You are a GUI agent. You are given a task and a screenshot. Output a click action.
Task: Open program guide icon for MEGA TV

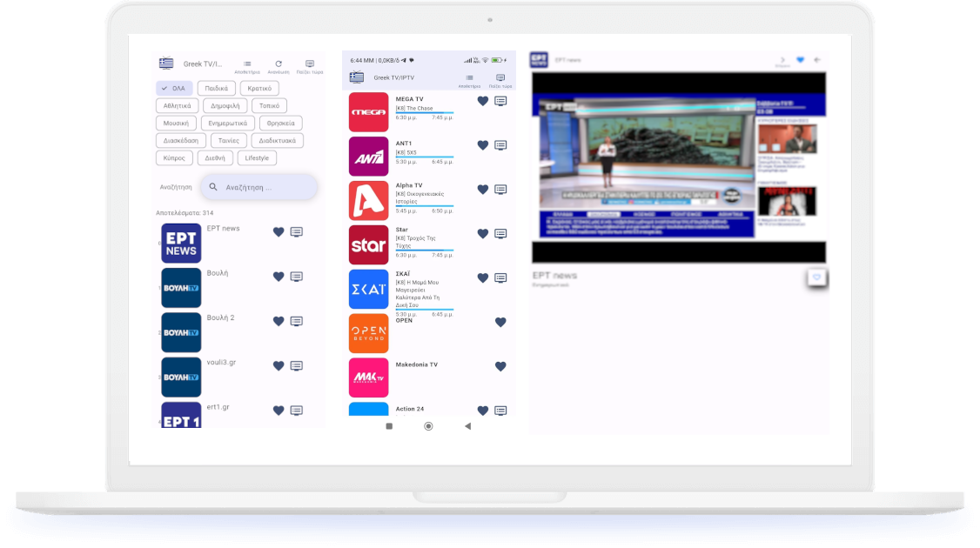click(x=500, y=101)
